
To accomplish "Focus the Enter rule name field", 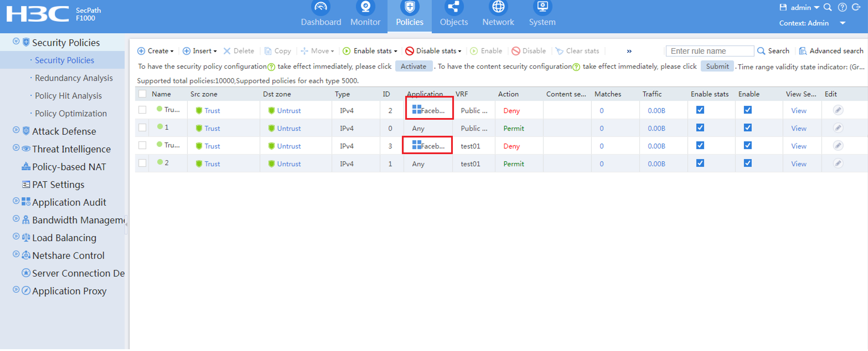I will (x=710, y=51).
